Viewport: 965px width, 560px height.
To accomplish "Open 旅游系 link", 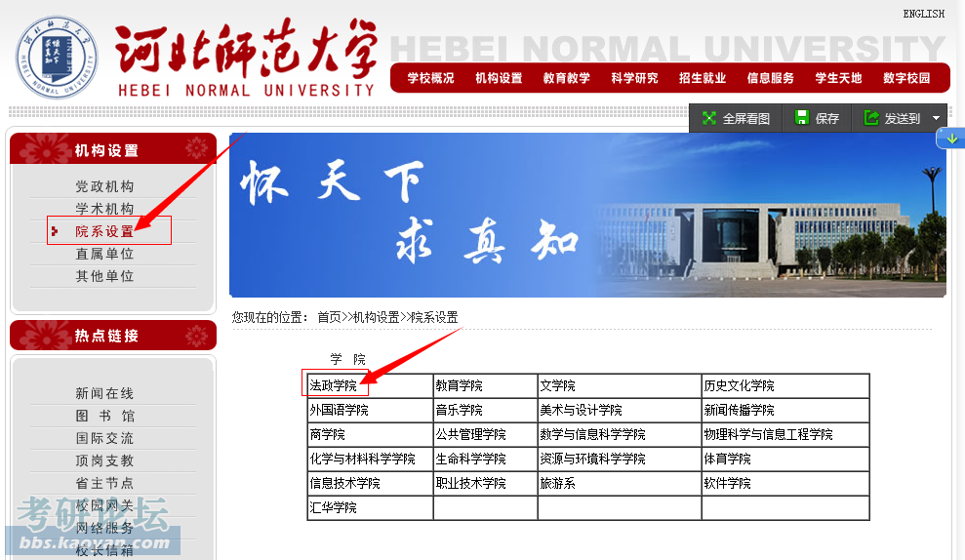I will 557,483.
